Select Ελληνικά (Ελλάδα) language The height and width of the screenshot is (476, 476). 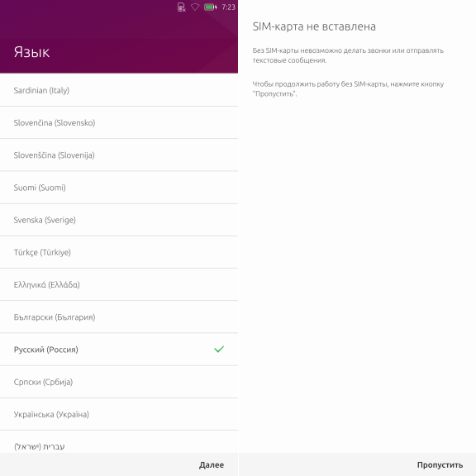119,285
